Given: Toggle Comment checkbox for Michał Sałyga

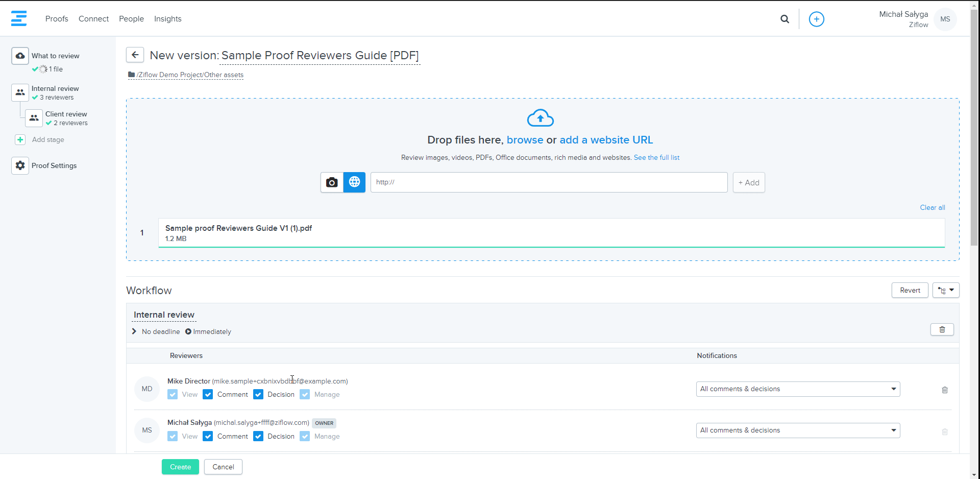Looking at the screenshot, I should pyautogui.click(x=208, y=437).
